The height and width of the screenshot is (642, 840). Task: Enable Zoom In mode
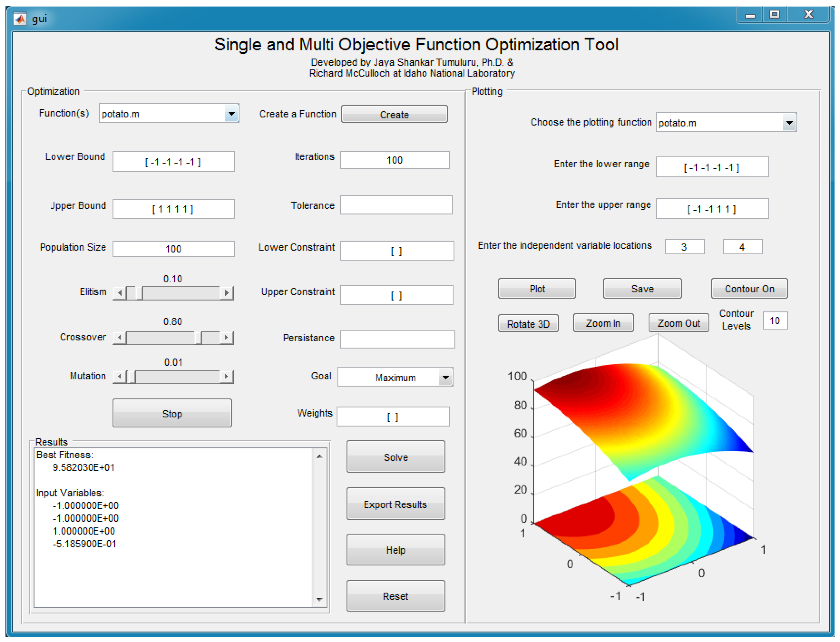pos(603,323)
